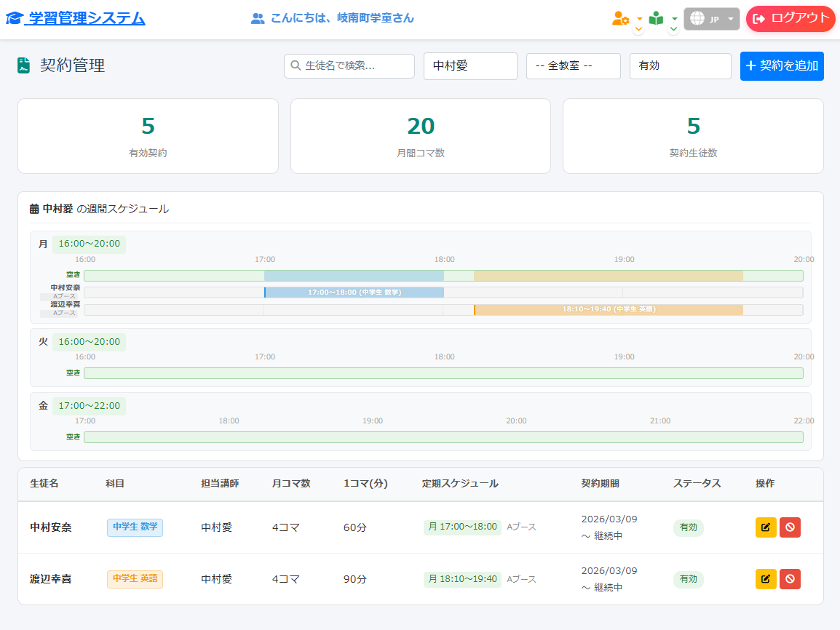Click the magnifier icon in search box
The width and height of the screenshot is (840, 630).
click(296, 65)
